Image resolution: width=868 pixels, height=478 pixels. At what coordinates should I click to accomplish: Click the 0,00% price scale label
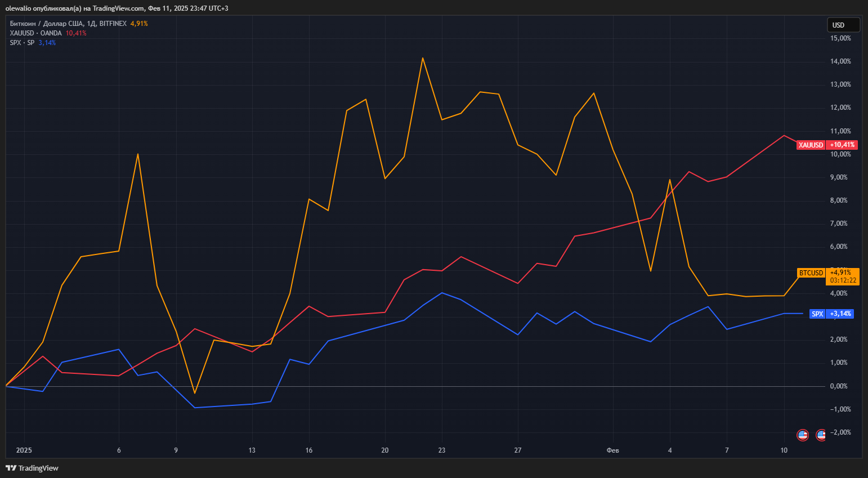coord(839,386)
